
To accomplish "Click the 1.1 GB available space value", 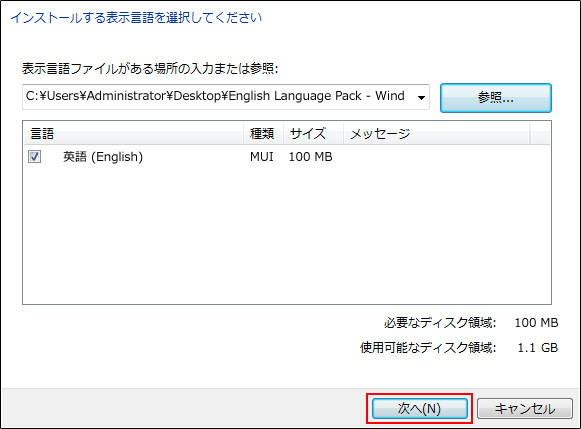I will pos(537,347).
